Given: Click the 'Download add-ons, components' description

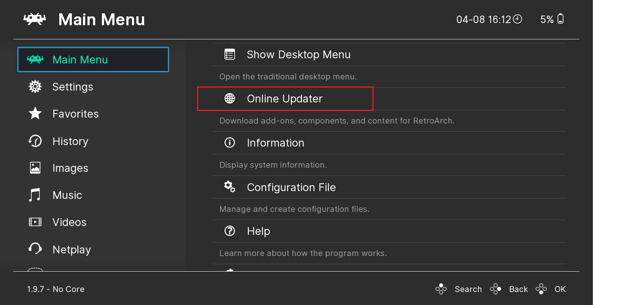Looking at the screenshot, I should [337, 121].
